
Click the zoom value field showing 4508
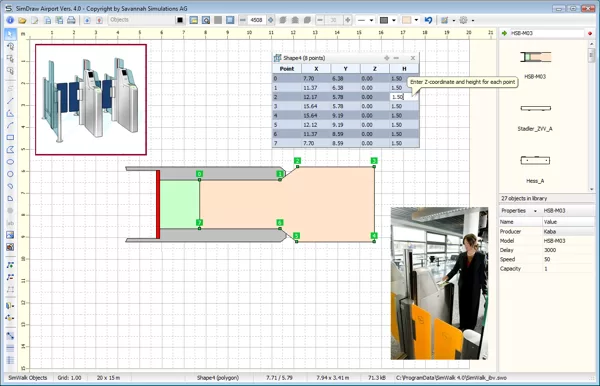(x=256, y=20)
